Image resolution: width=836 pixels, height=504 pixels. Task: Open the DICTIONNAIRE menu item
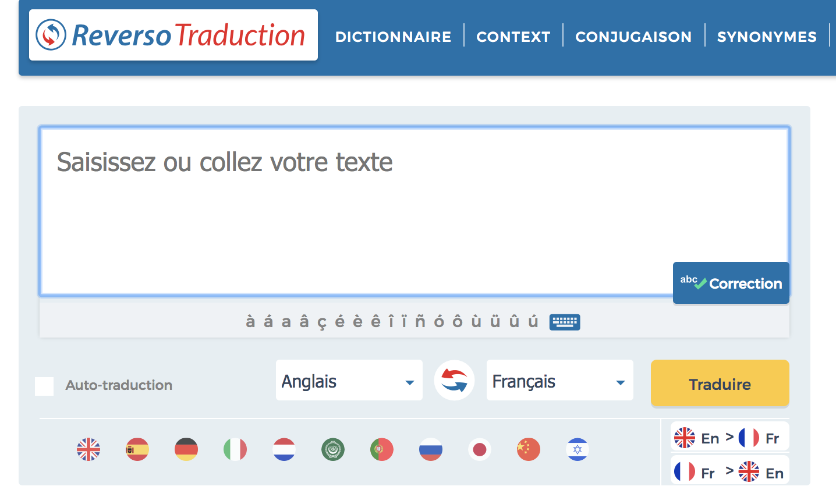[393, 37]
